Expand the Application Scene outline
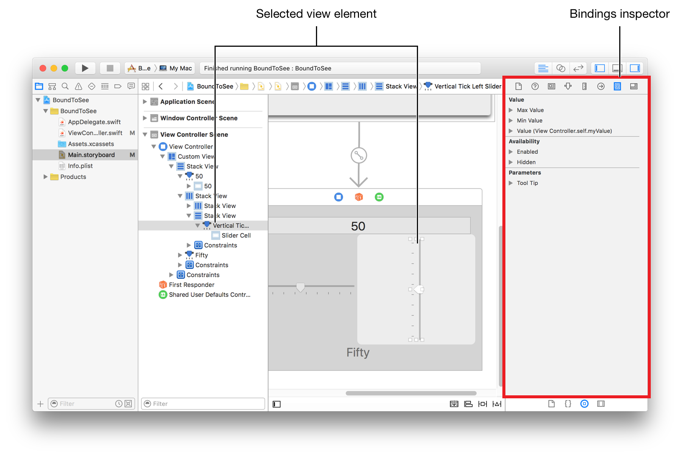The height and width of the screenshot is (458, 680). (145, 101)
